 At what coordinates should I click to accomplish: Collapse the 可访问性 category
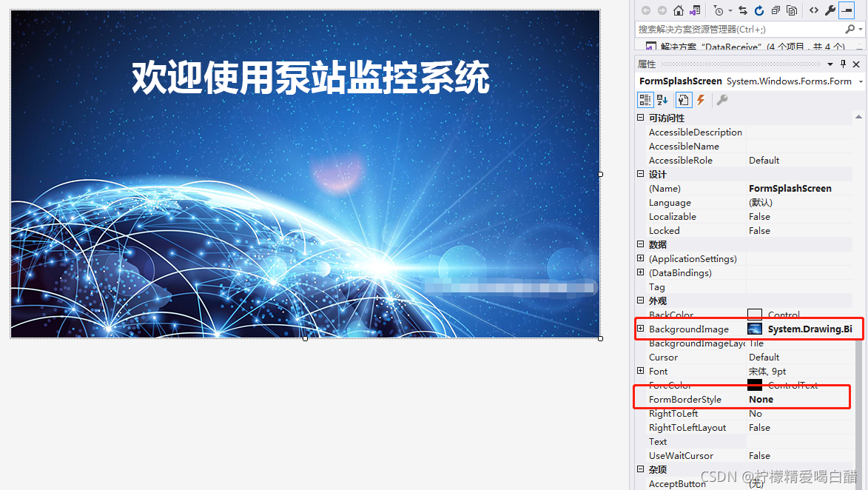[x=641, y=118]
